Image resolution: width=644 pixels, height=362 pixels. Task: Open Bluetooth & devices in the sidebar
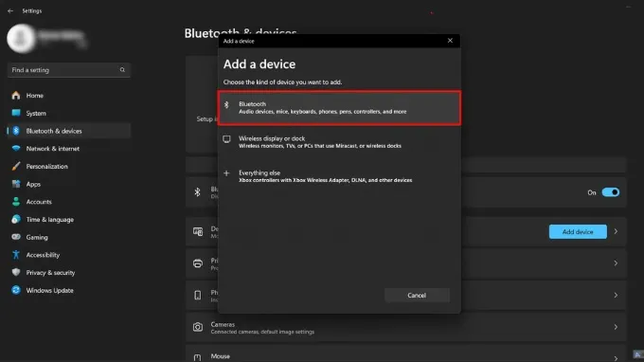[x=69, y=131]
